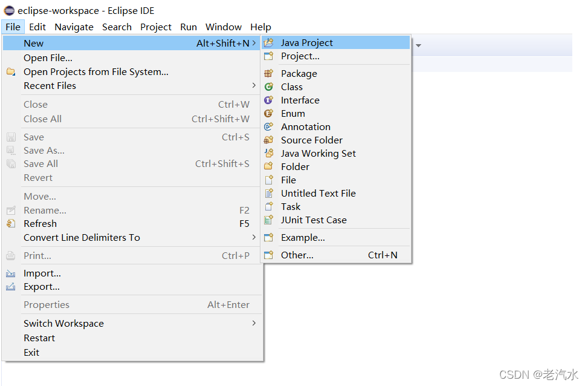Choose Java Project from New submenu
Screen dimensions: 588x386
(337, 43)
